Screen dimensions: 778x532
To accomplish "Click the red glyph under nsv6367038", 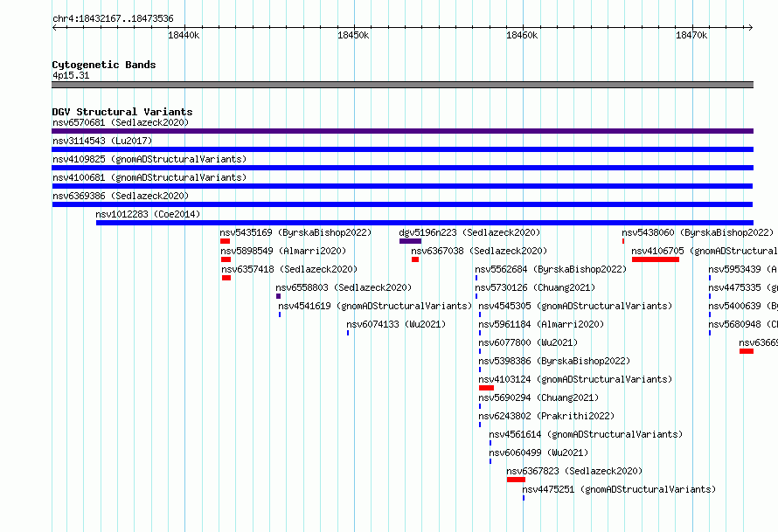I will (x=415, y=259).
